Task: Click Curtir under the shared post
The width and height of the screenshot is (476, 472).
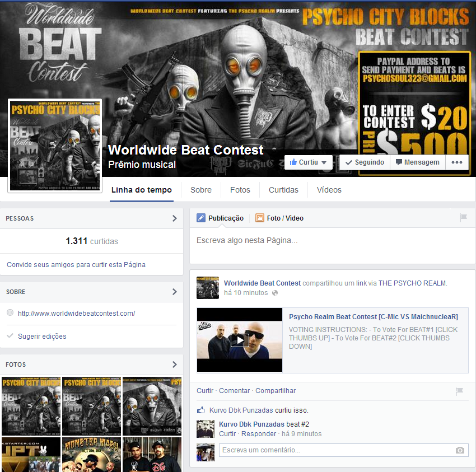Action: coord(205,391)
